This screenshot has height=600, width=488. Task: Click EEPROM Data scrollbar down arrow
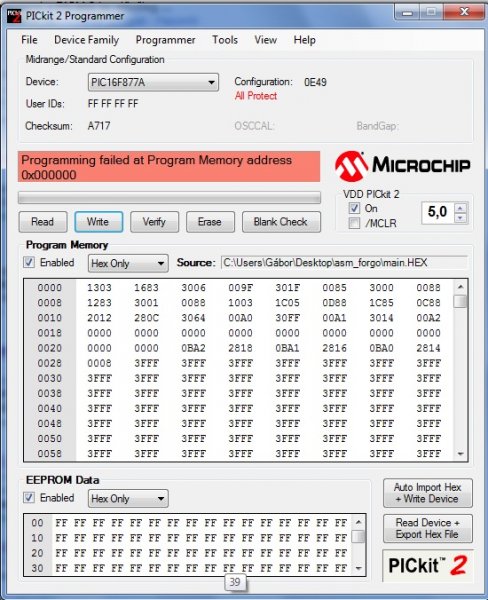click(359, 569)
